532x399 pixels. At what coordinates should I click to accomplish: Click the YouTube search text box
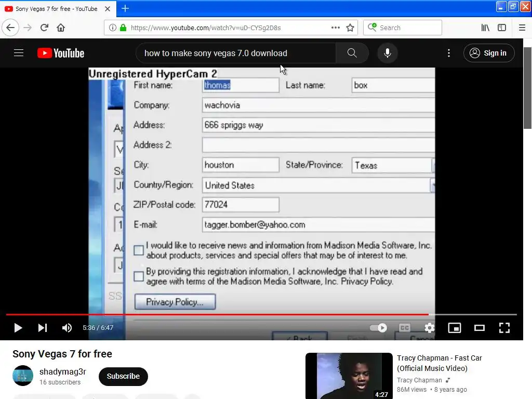coord(236,53)
